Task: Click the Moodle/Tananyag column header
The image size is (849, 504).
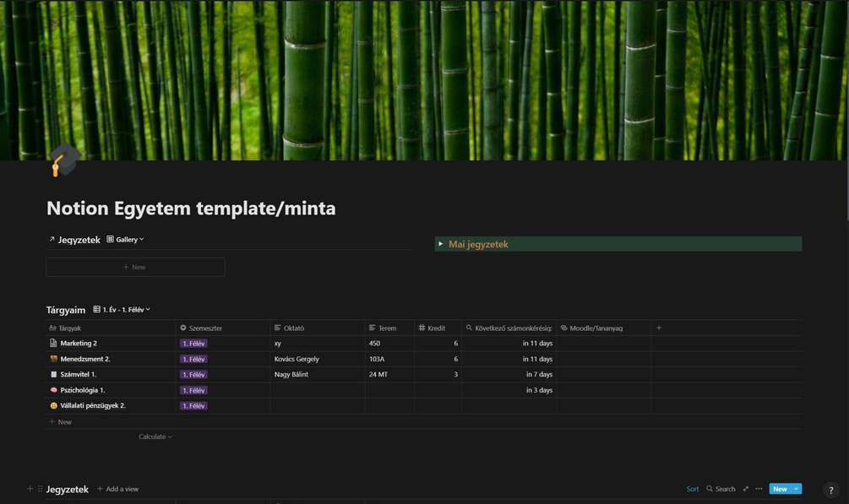Action: [x=603, y=328]
